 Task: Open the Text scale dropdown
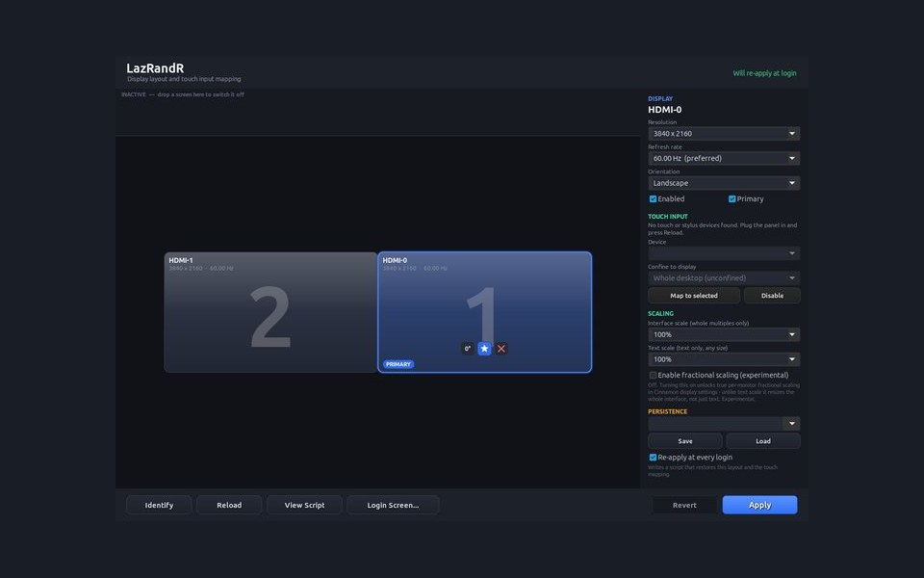point(724,359)
